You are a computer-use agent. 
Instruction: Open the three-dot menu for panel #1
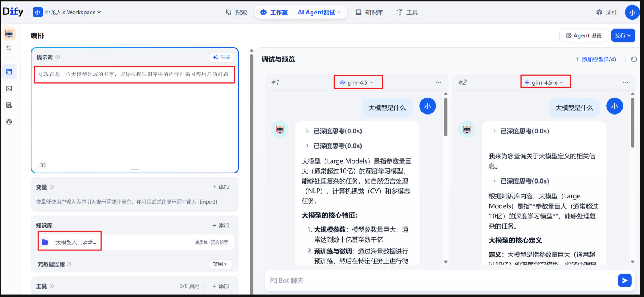438,82
